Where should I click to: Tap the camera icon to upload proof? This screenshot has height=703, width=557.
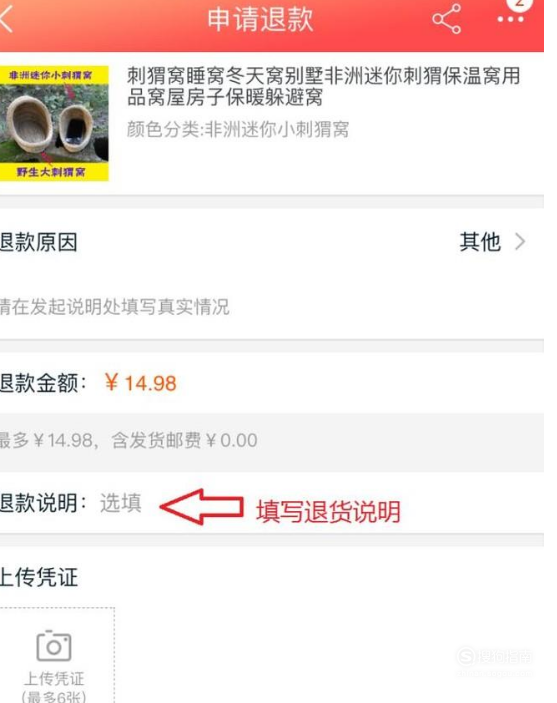tap(54, 646)
